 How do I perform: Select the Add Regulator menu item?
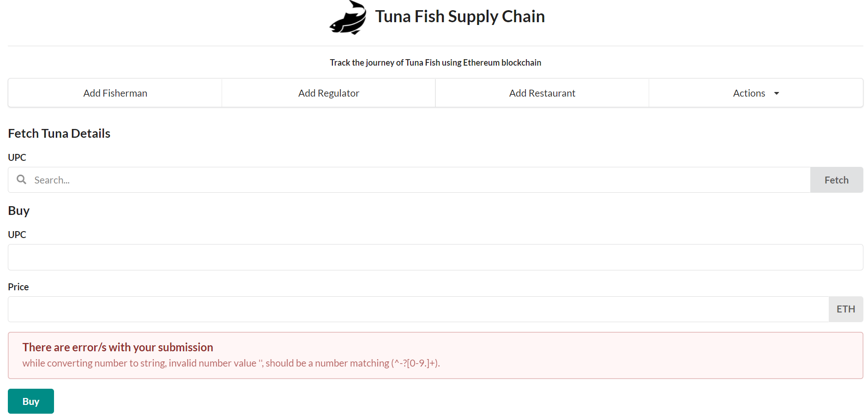328,93
